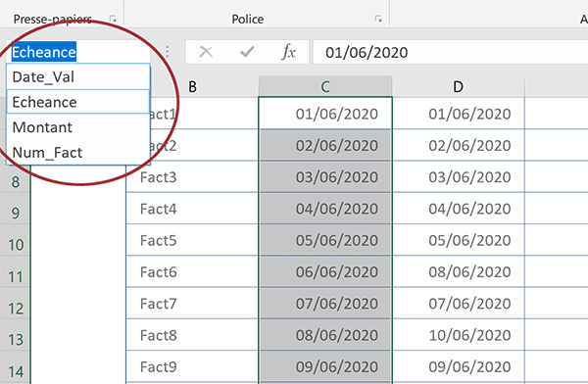Select cell containing Fact6

click(x=192, y=272)
